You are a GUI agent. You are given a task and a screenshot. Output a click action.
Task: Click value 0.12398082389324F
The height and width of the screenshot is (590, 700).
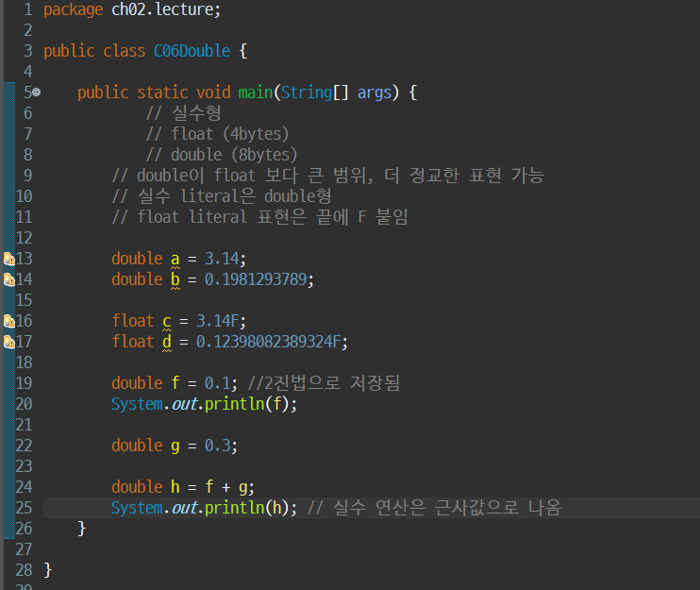[x=269, y=342]
